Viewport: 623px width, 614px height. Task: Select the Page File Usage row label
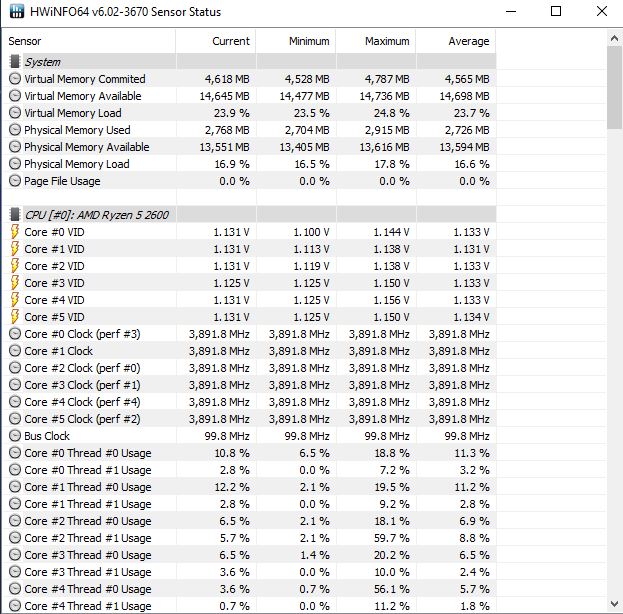[62, 181]
